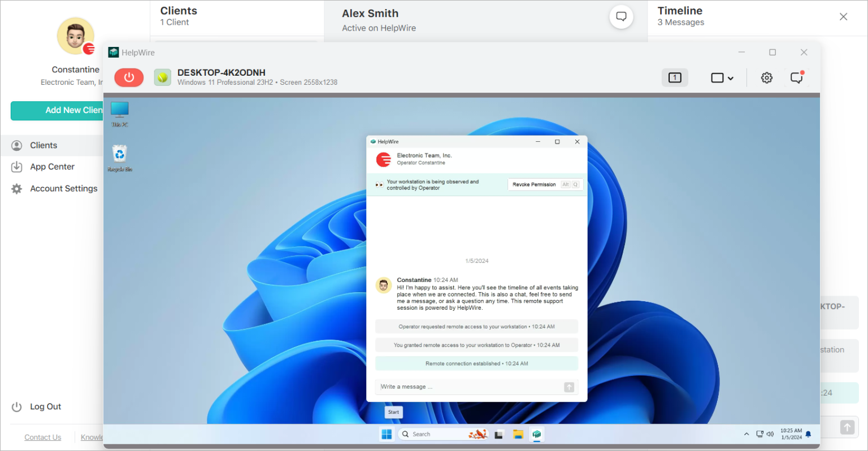Go to Account Settings
Image resolution: width=868 pixels, height=451 pixels.
[x=63, y=188]
